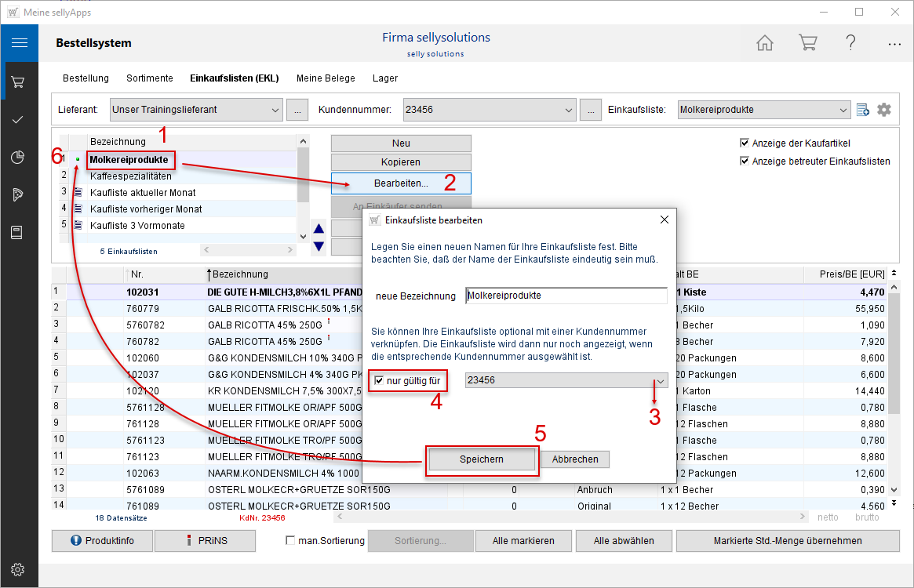Expand the Lieferant dropdown
The width and height of the screenshot is (914, 588).
pyautogui.click(x=275, y=110)
